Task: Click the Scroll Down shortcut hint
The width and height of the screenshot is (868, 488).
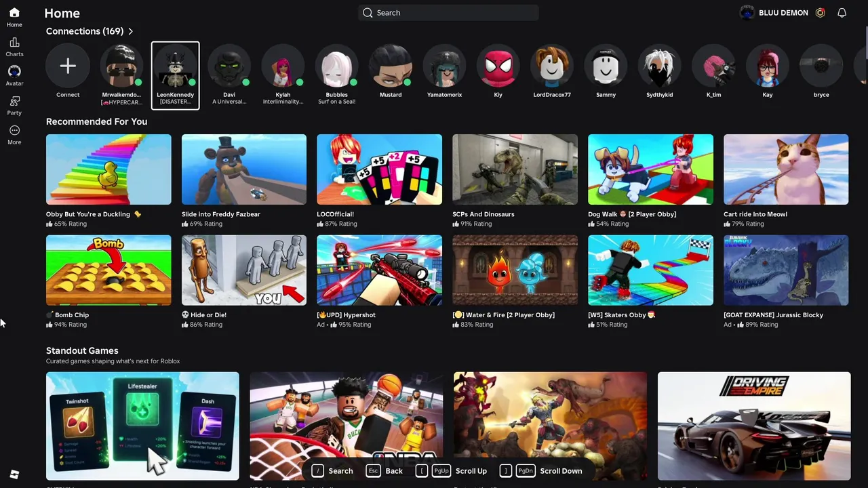Action: point(540,470)
